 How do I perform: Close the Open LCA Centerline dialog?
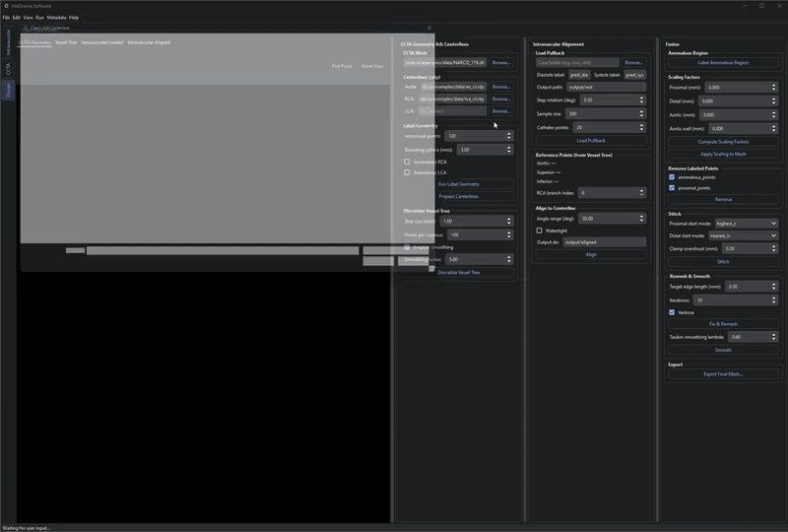[x=429, y=28]
